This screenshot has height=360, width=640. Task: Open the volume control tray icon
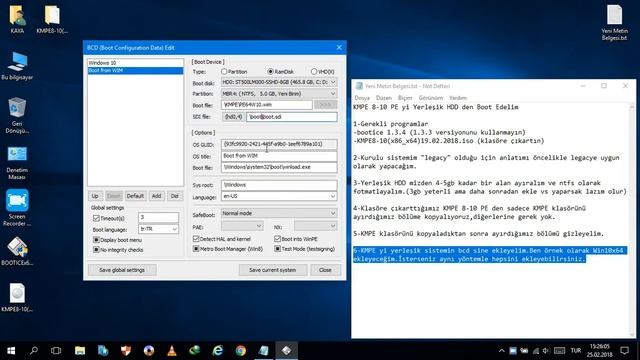click(546, 351)
